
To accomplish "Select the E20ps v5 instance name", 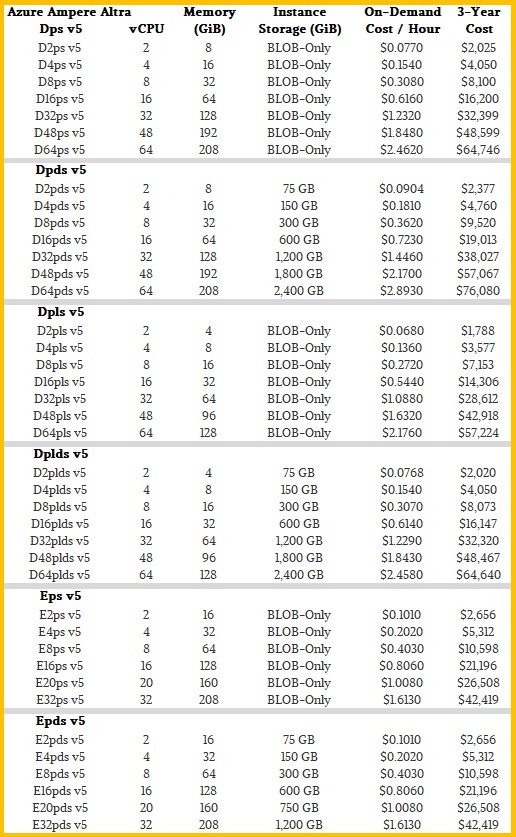I will pos(60,683).
